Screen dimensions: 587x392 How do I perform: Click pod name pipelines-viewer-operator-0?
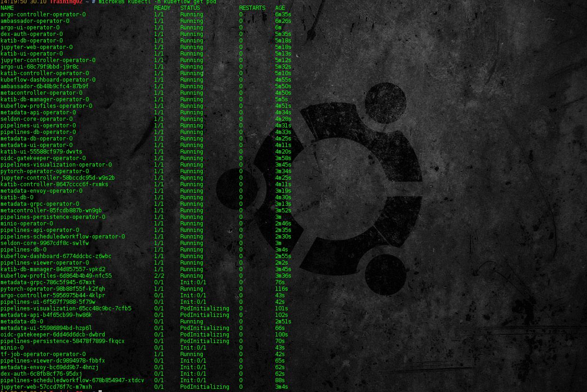coord(45,263)
